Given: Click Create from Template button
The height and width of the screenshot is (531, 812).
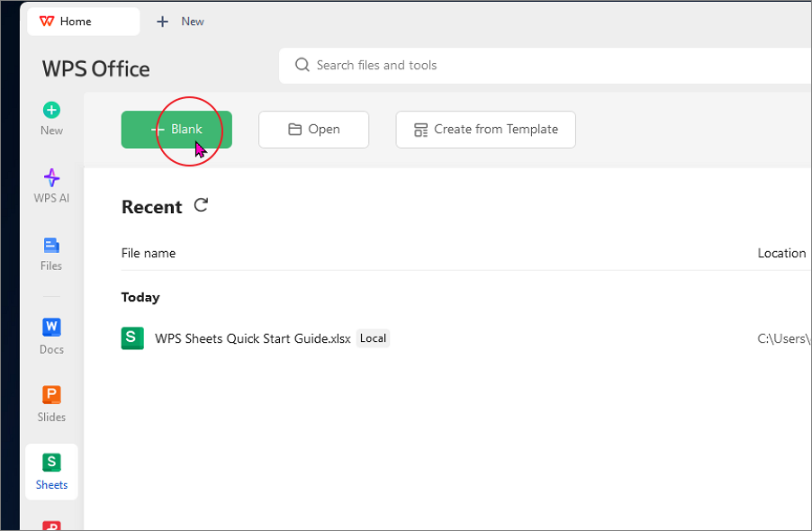Looking at the screenshot, I should pos(486,130).
